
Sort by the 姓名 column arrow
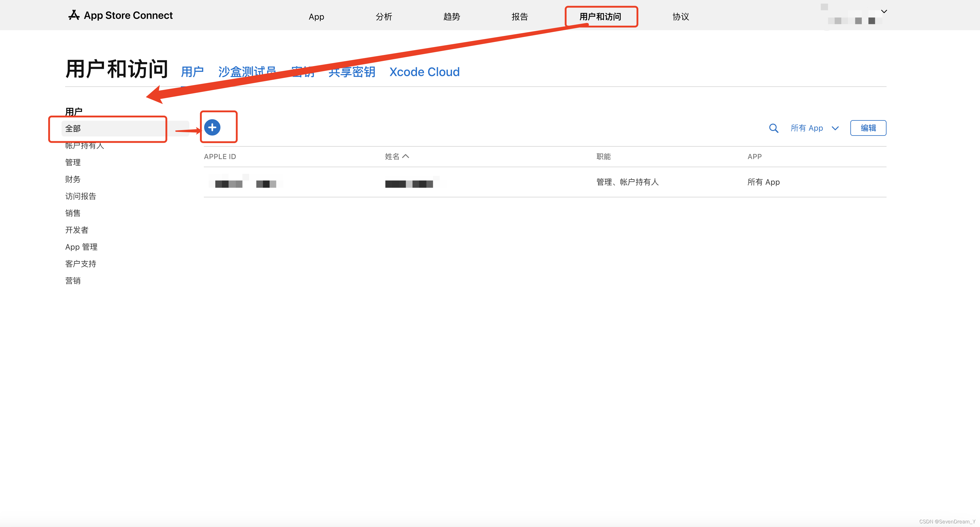tap(406, 157)
